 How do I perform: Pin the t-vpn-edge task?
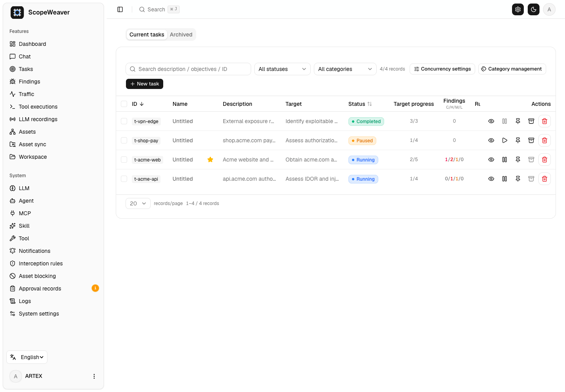tap(518, 121)
